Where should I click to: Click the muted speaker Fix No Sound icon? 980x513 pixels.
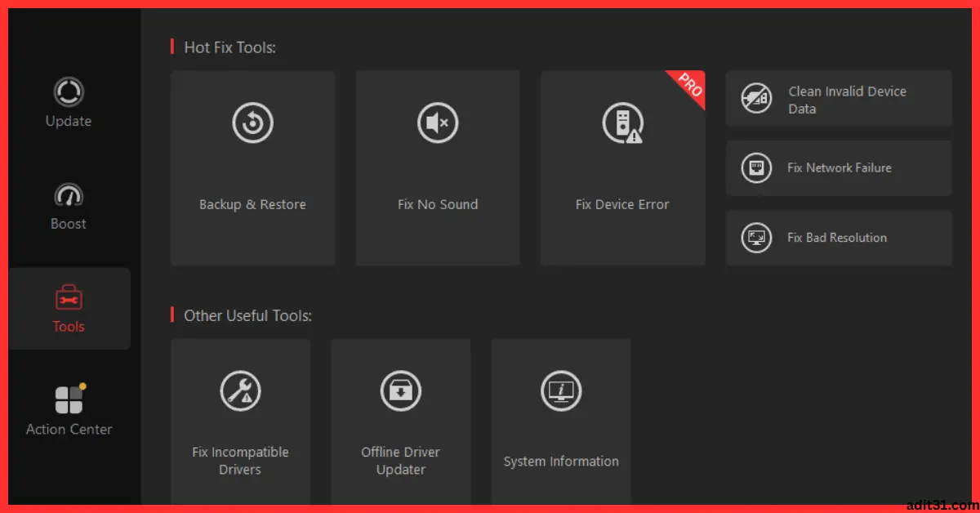coord(438,123)
